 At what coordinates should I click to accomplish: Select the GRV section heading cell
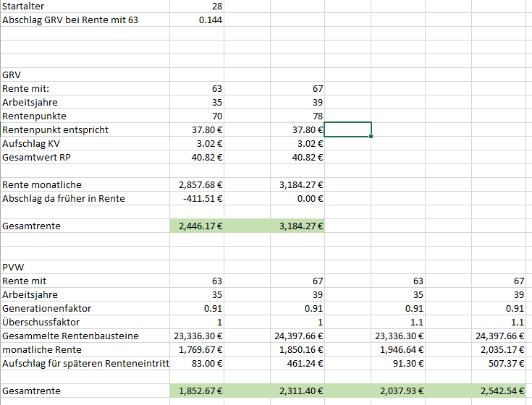(x=85, y=75)
